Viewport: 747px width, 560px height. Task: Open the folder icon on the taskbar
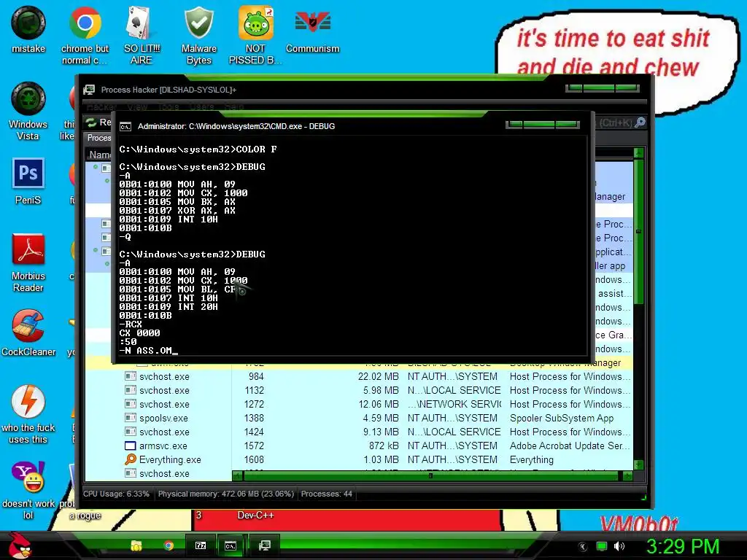(x=136, y=545)
